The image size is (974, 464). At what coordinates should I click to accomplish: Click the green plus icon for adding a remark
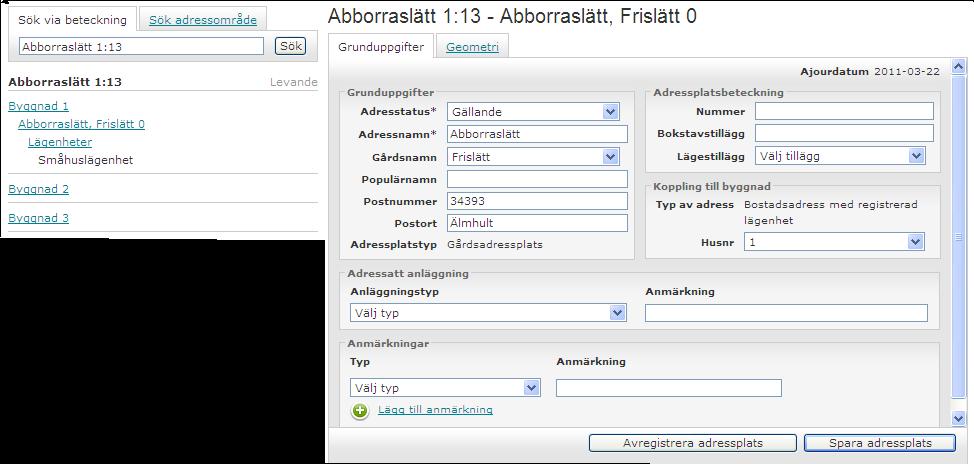click(x=360, y=411)
